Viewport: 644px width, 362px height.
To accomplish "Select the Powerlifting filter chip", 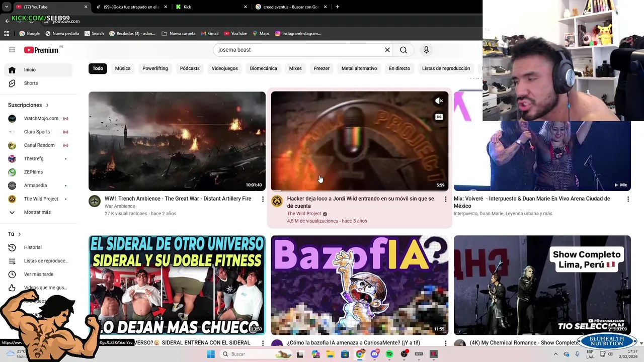I will coord(155,68).
